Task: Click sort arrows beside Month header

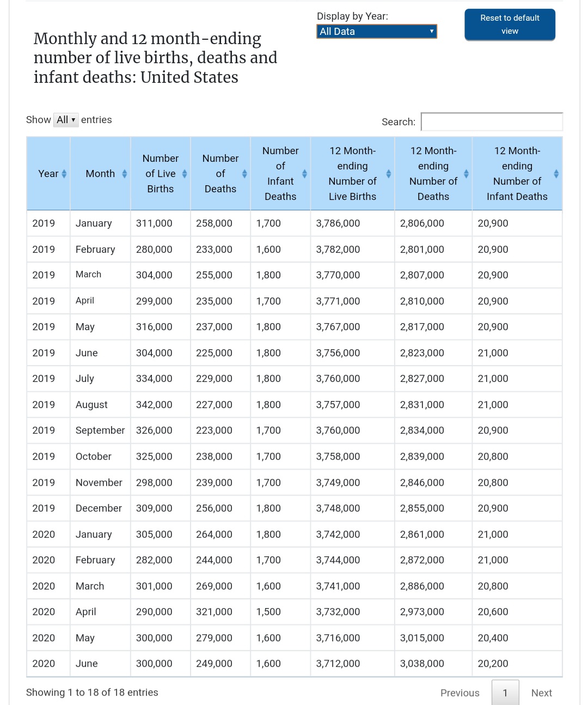Action: click(x=125, y=174)
